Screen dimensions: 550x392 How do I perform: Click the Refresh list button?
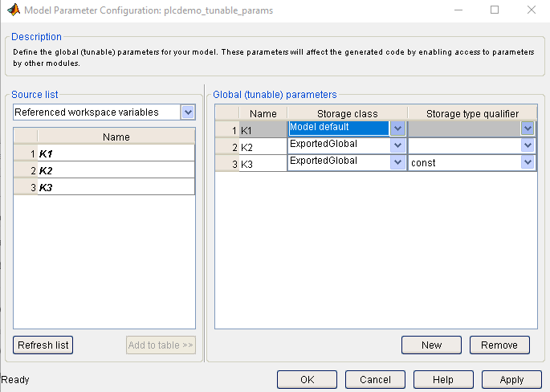pos(43,345)
